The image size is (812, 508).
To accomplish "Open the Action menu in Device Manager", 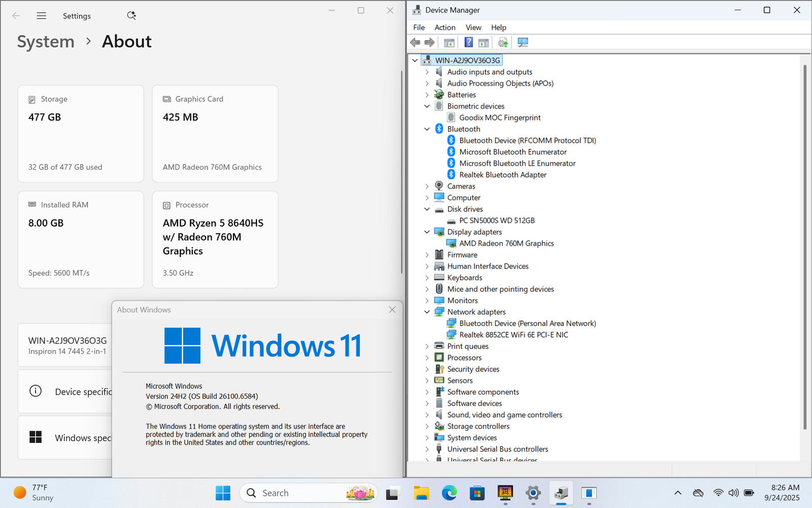I will [x=445, y=27].
